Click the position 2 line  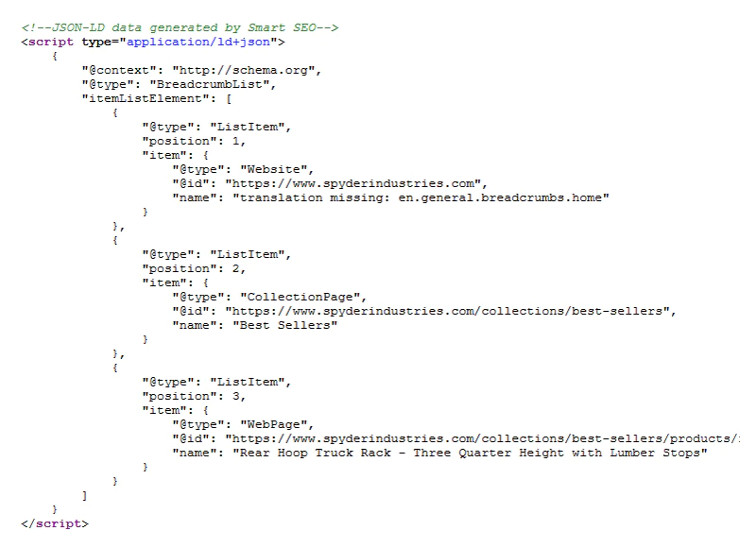tap(194, 268)
